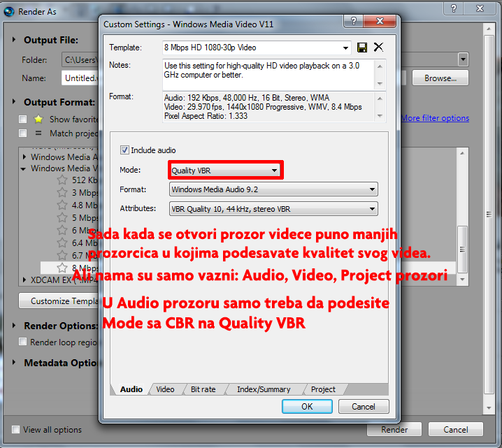
Task: Switch to the Bit rate tab
Action: [203, 389]
